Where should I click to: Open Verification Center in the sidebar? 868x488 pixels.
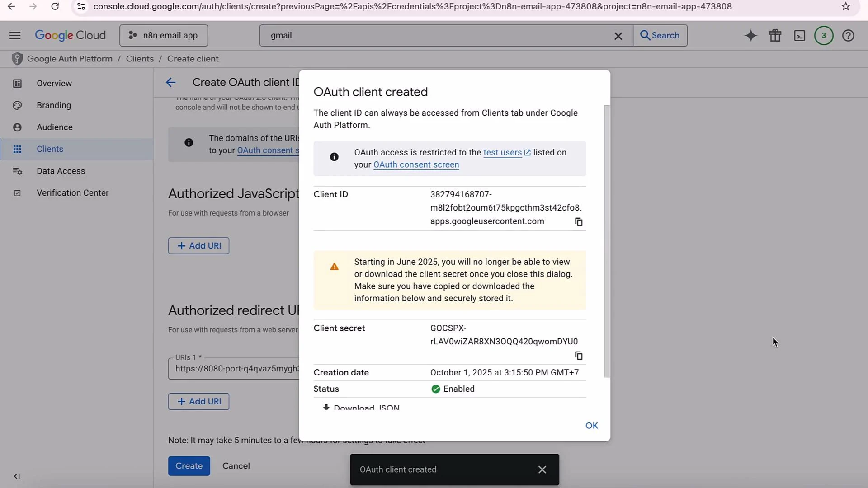pos(76,193)
